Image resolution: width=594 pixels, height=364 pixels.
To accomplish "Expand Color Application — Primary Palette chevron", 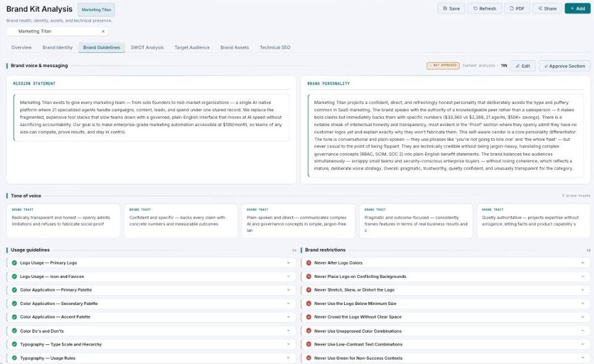I will pos(288,290).
